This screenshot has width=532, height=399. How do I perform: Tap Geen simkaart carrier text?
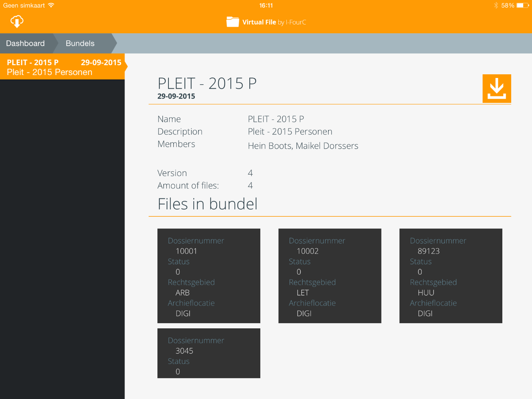(24, 5)
